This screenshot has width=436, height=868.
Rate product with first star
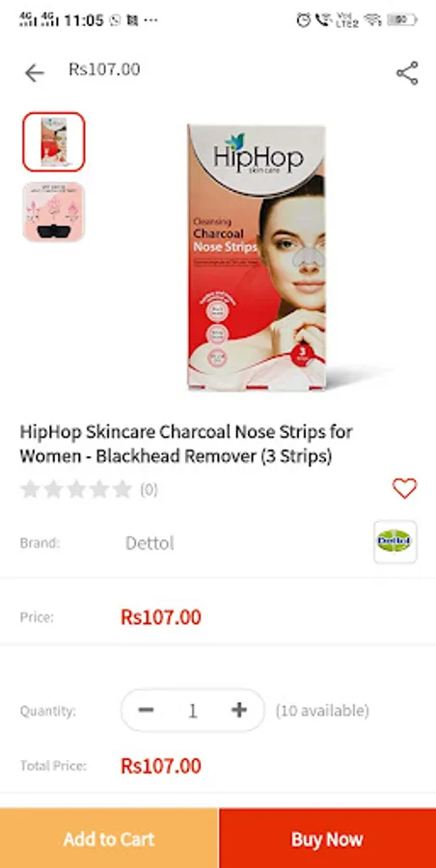pyautogui.click(x=30, y=489)
